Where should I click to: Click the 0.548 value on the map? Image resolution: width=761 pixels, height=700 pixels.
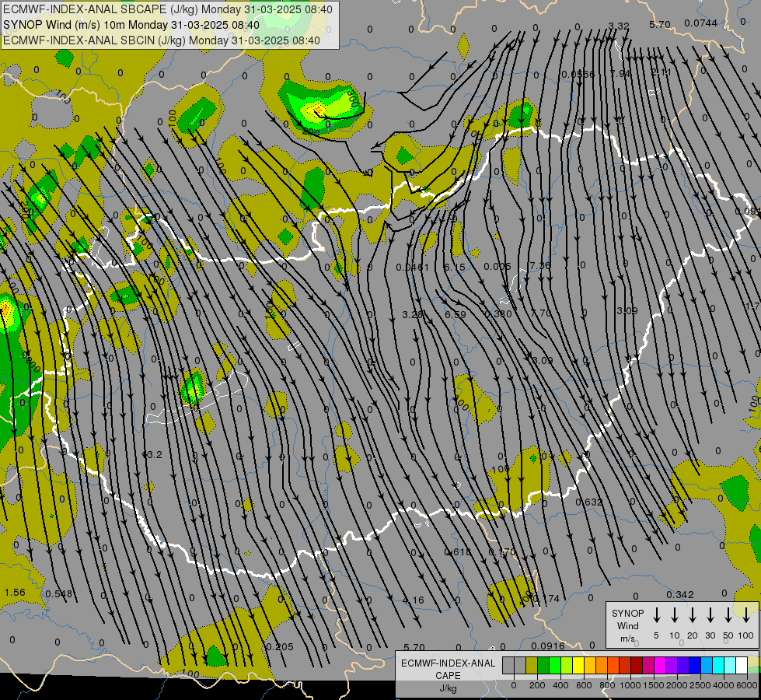click(x=59, y=593)
